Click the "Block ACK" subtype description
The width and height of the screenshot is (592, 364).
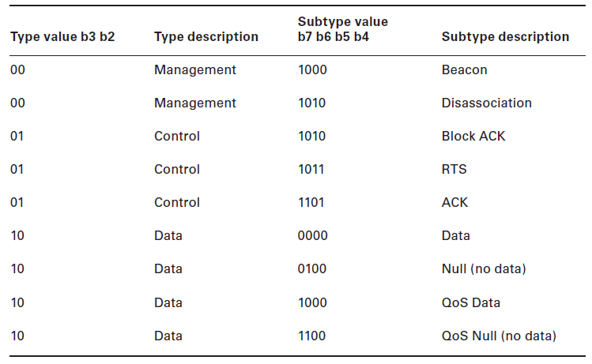pos(473,136)
